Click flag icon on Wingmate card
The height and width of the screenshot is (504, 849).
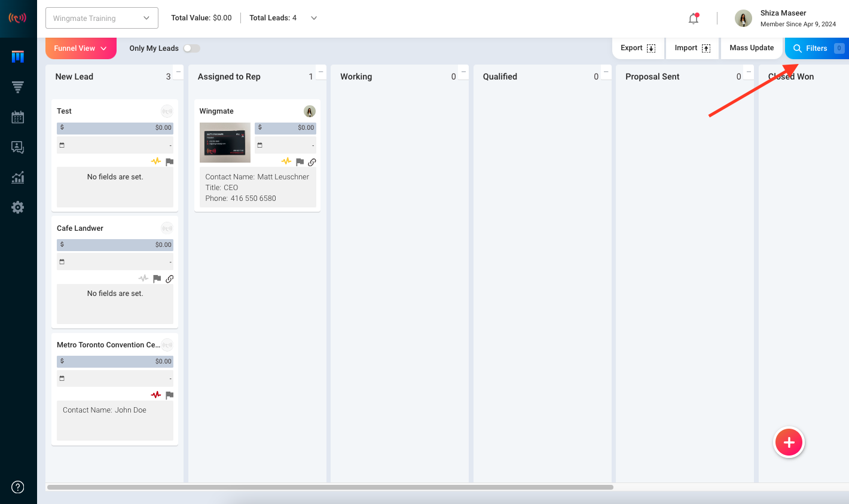coord(300,162)
